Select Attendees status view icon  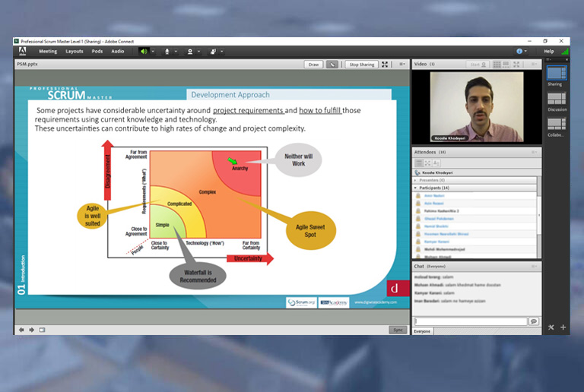(x=436, y=163)
